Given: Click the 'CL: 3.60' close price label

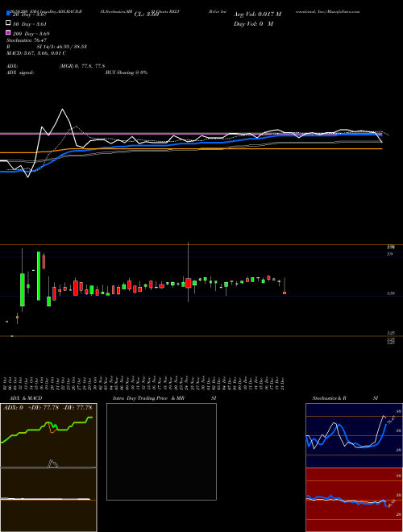Looking at the screenshot, I should click(147, 15).
